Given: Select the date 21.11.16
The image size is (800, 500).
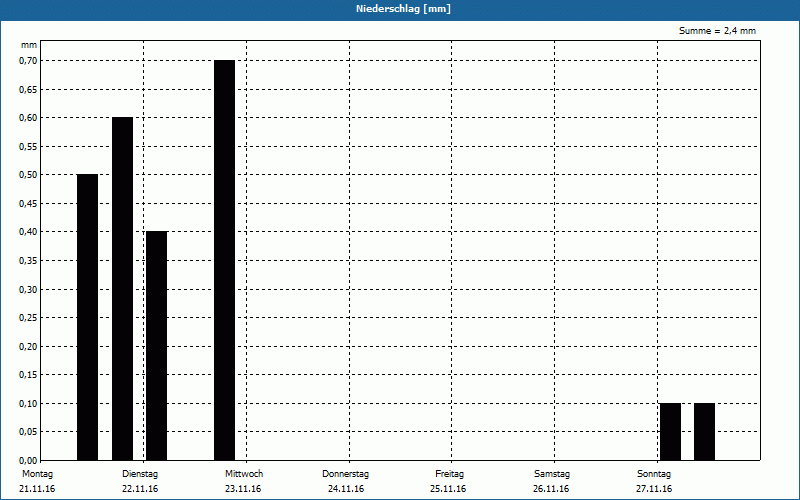Looking at the screenshot, I should point(37,489).
